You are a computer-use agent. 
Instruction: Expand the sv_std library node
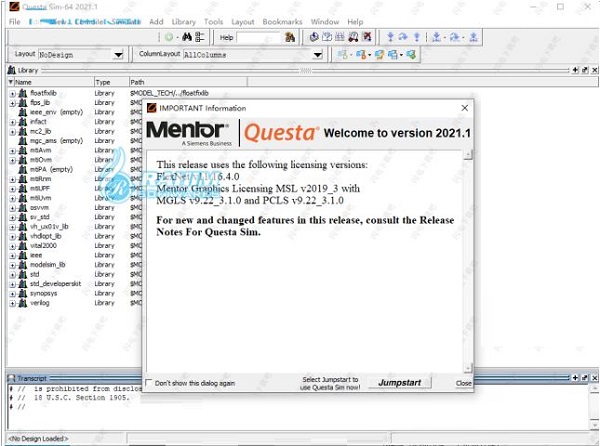point(13,218)
